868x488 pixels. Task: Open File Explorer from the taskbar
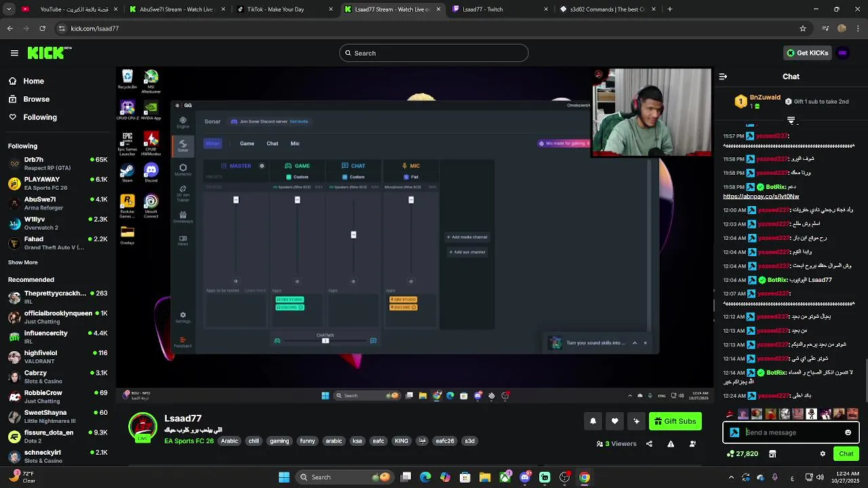click(485, 477)
